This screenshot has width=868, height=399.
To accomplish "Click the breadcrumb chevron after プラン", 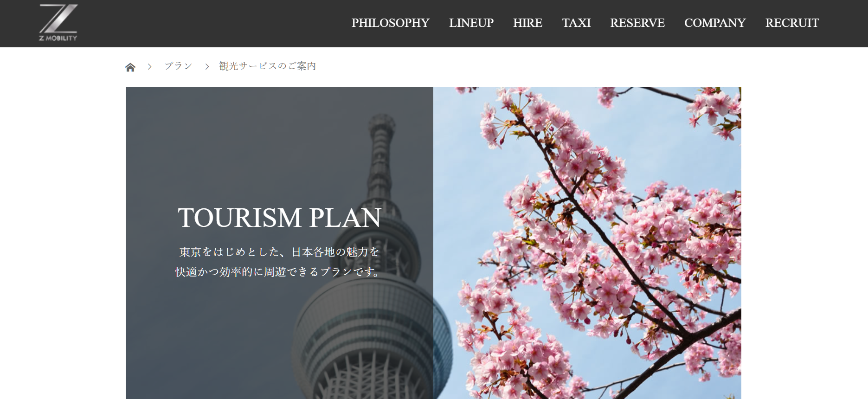I will [207, 67].
